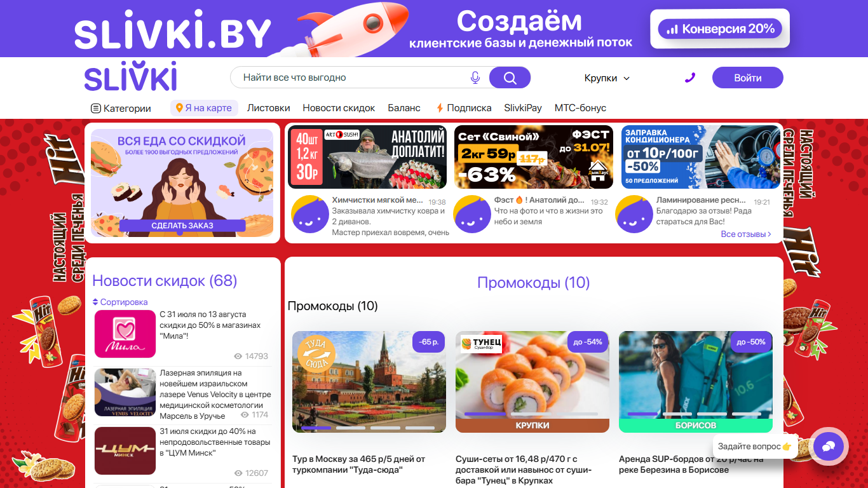Go to Новости скидок menu item
The image size is (868, 488).
pyautogui.click(x=339, y=108)
